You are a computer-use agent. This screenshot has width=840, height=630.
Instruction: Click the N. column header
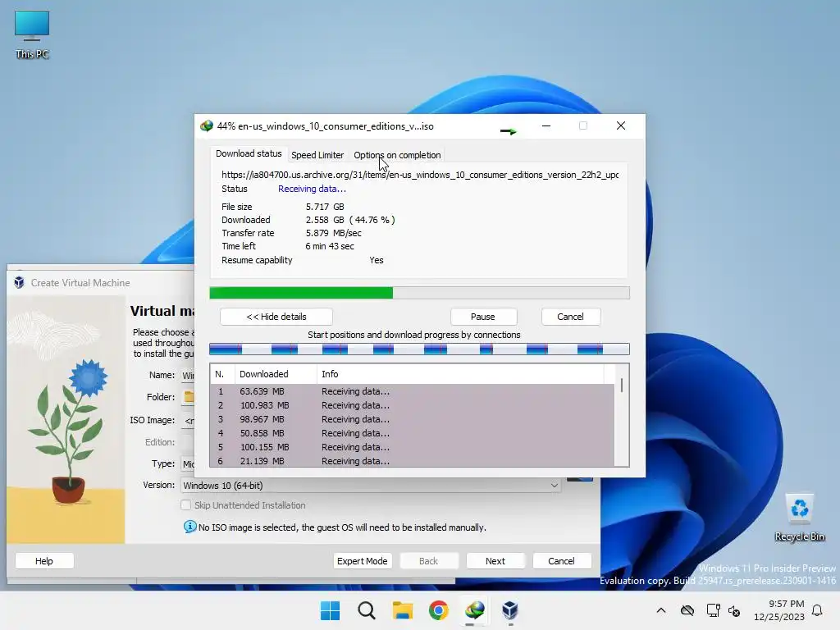click(x=222, y=374)
